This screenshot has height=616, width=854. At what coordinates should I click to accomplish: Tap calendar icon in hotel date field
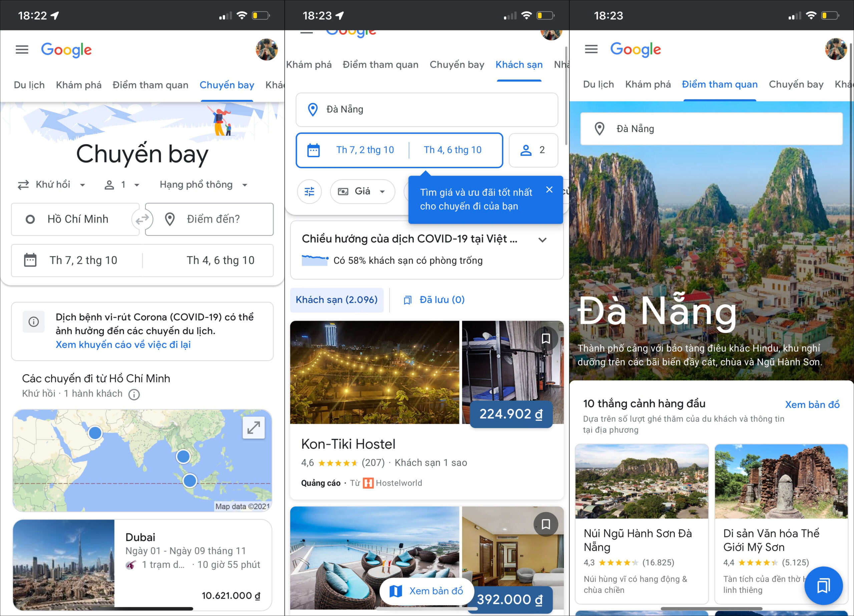tap(313, 150)
